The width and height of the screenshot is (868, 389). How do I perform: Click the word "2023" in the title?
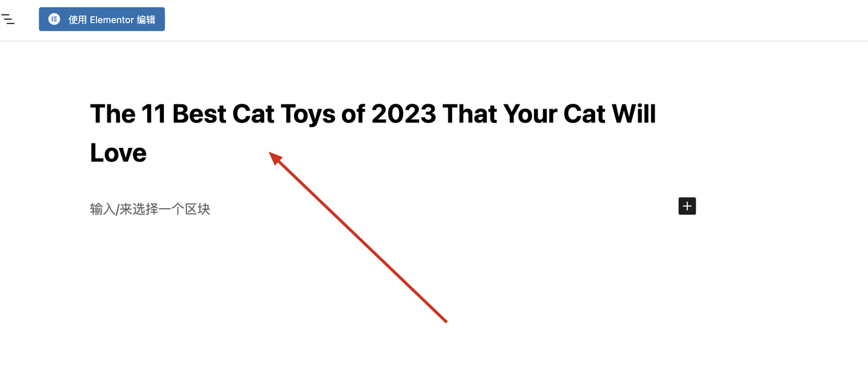click(x=403, y=113)
